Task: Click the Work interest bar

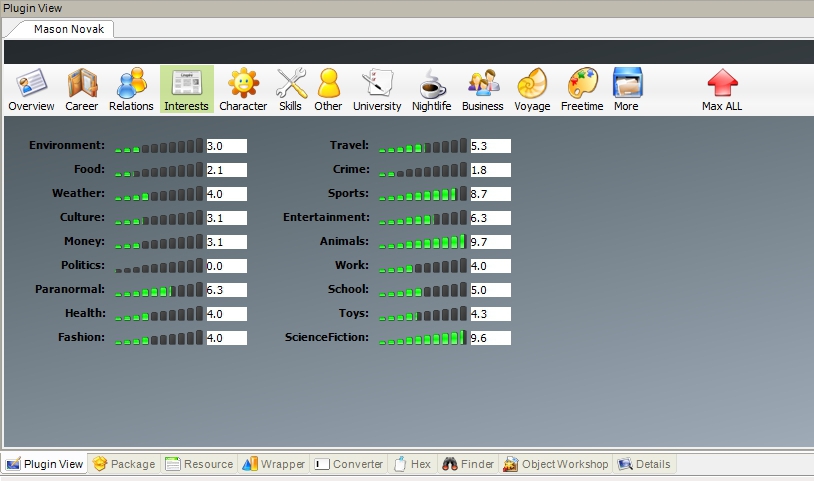Action: [423, 265]
